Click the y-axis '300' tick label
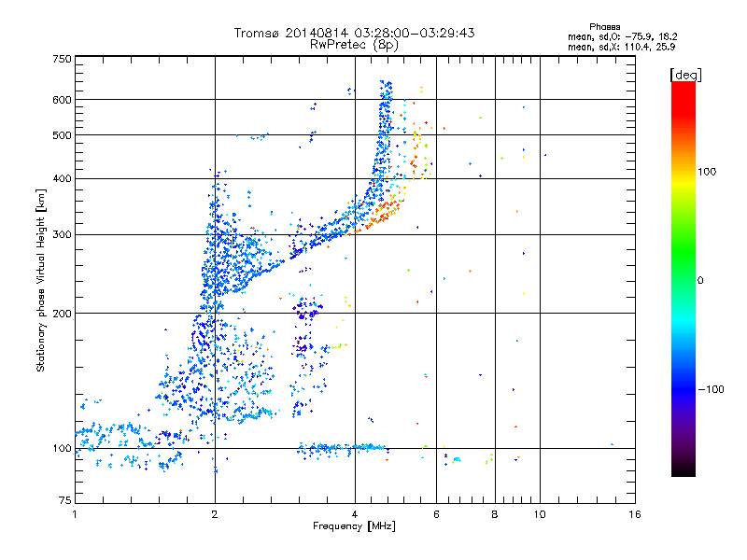 point(62,235)
